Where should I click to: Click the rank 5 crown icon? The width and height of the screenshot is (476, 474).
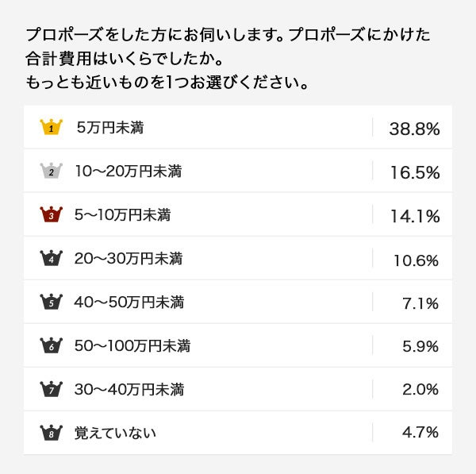[x=51, y=302]
